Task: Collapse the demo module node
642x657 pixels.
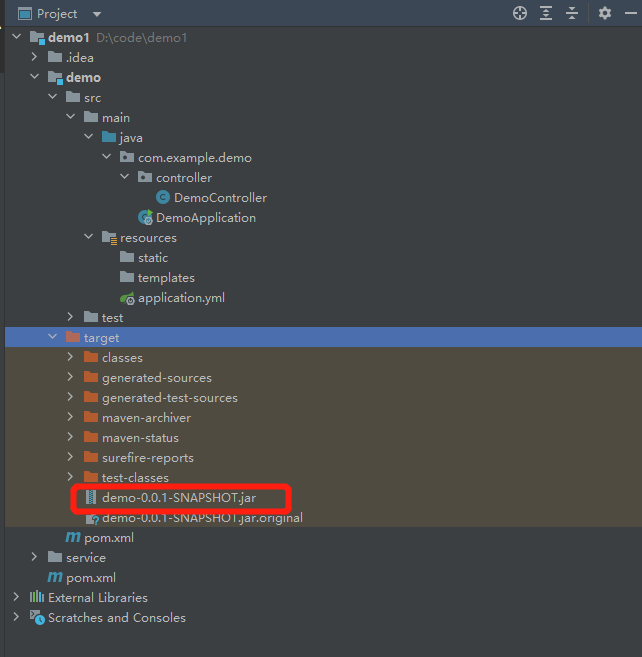Action: coord(34,77)
